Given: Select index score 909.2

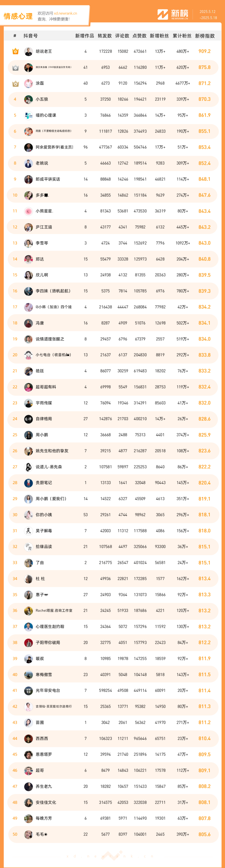Looking at the screenshot, I should tap(205, 51).
